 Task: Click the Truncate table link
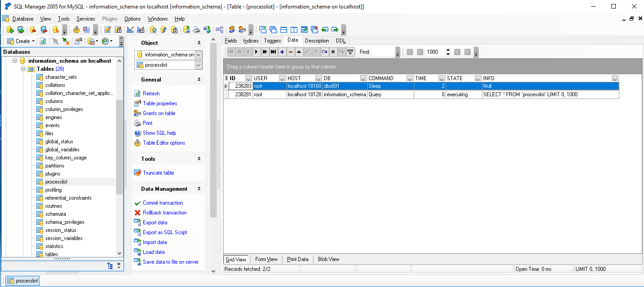point(159,173)
